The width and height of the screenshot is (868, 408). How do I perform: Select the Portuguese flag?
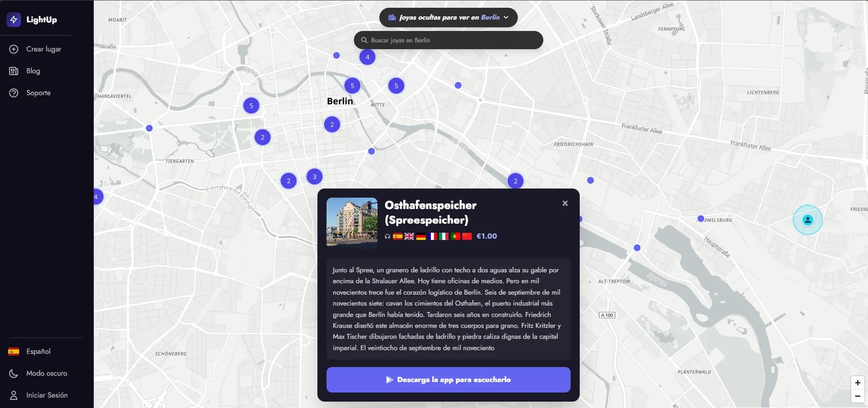pos(455,236)
